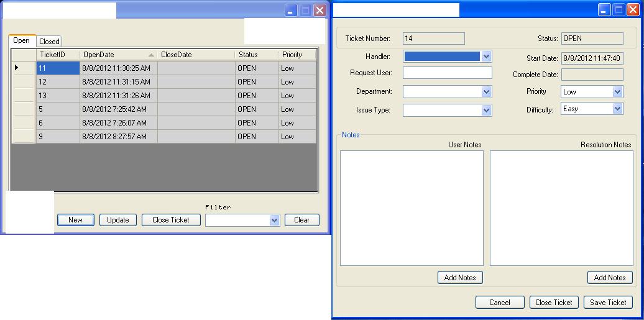The width and height of the screenshot is (644, 320).
Task: Click open date 8/8/2012 7:26:07 AM cell
Action: (118, 123)
